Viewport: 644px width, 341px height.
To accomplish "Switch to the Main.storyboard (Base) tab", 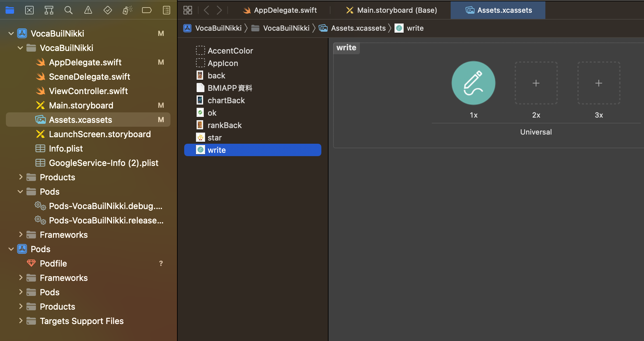I will pyautogui.click(x=391, y=10).
